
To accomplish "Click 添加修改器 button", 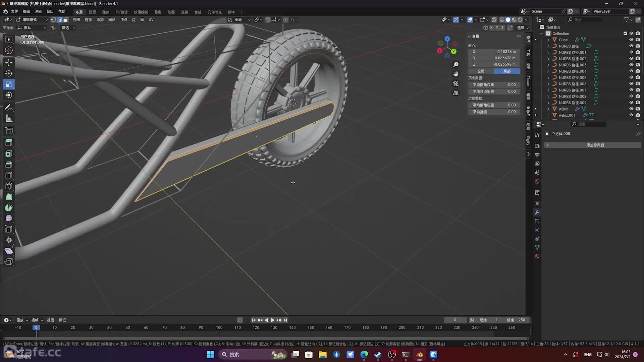I will click(592, 145).
